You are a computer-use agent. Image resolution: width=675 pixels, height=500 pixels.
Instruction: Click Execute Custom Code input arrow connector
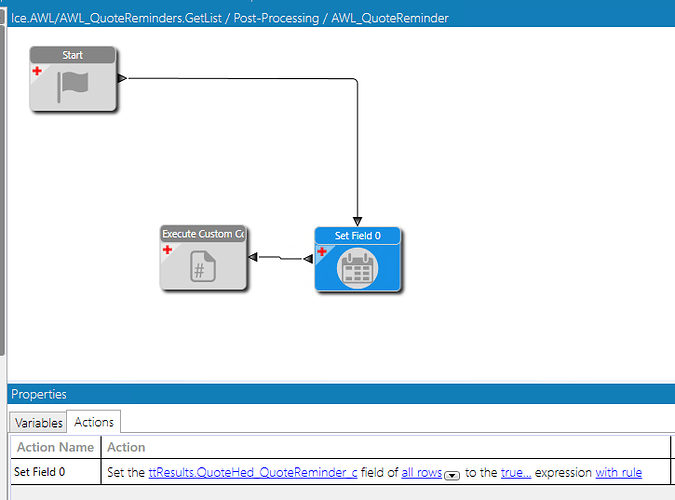[253, 257]
